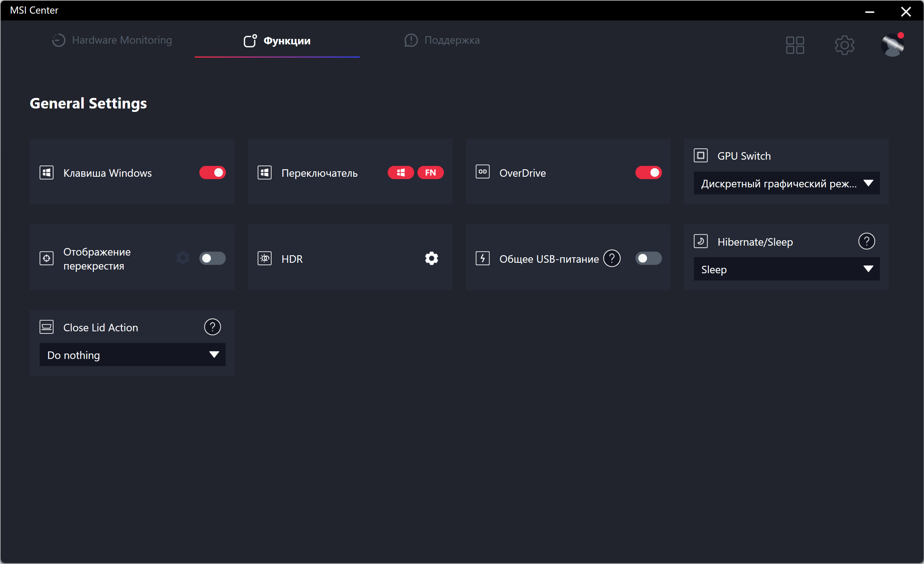Viewport: 924px width, 564px height.
Task: Show help for Общее USB-питание
Action: click(612, 259)
